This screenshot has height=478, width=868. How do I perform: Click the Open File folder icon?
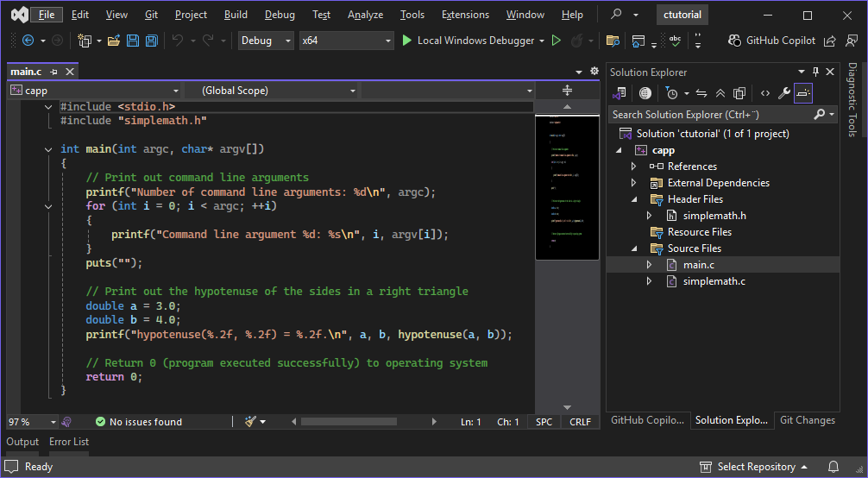pos(114,41)
